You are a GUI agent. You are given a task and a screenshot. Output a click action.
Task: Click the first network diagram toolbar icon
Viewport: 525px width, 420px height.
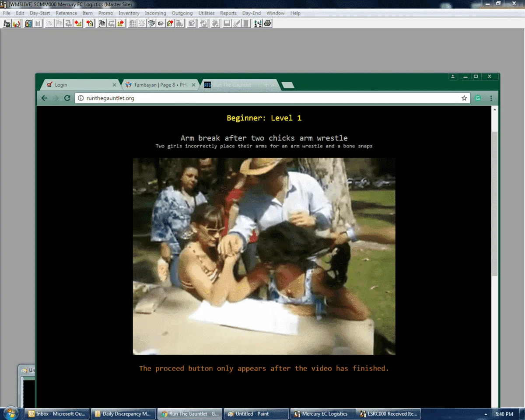(7, 23)
